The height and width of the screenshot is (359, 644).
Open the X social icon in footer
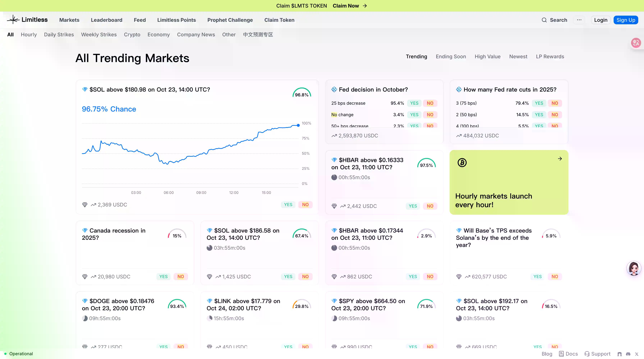tap(636, 354)
